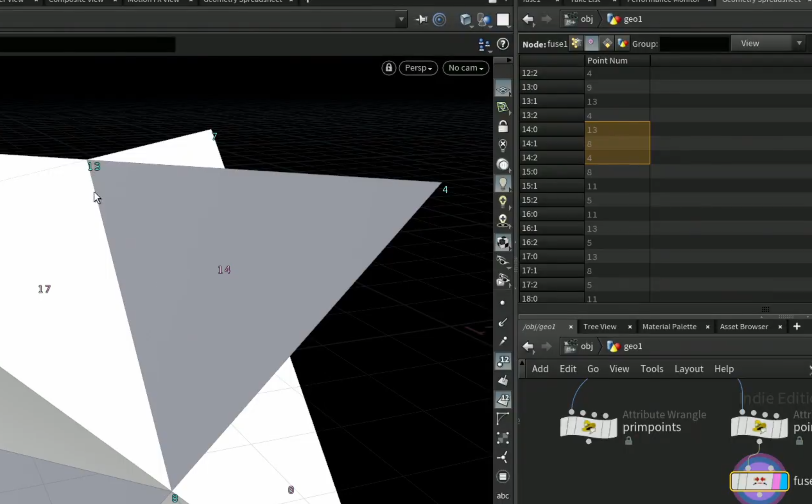Open the Layout menu in network editor

click(689, 369)
